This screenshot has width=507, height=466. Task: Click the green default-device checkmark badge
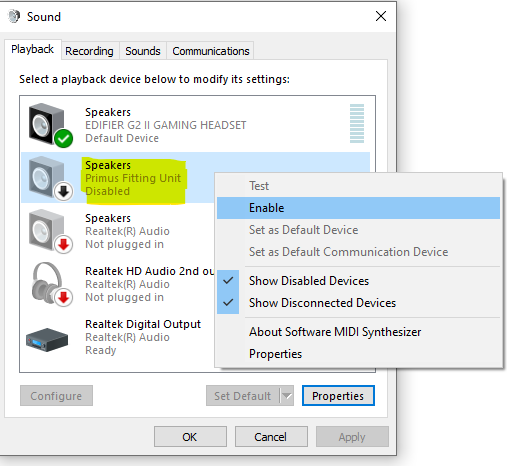63,138
